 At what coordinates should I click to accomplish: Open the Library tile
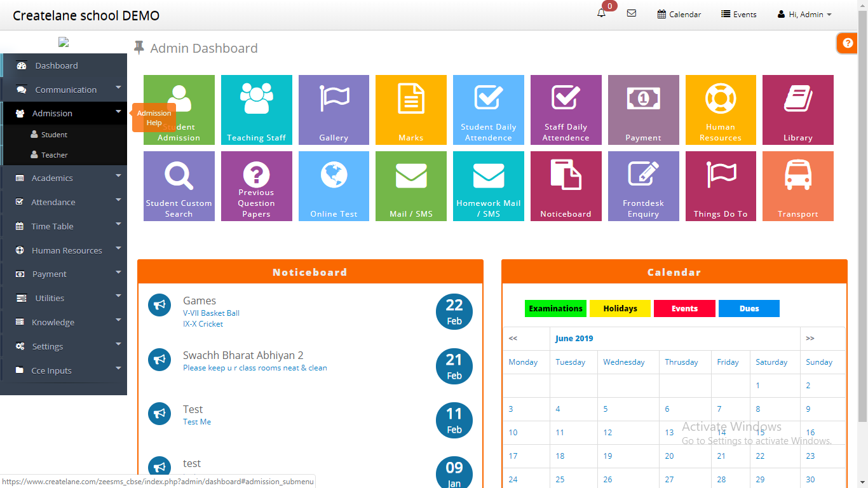click(x=797, y=110)
